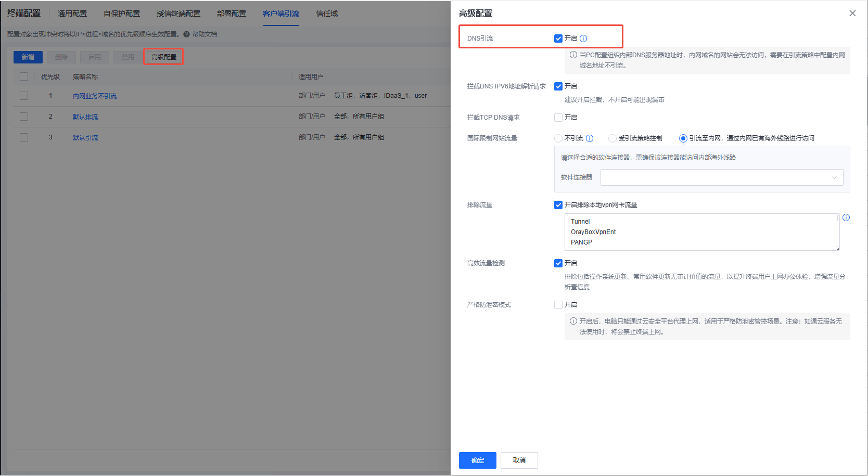Click info icon beside 不引流 option
The width and height of the screenshot is (868, 476).
pyautogui.click(x=590, y=138)
